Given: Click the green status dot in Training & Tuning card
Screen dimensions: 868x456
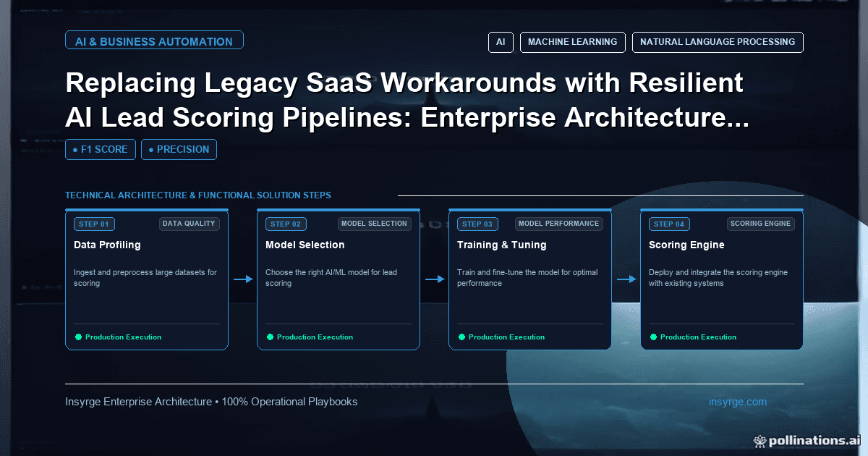Looking at the screenshot, I should tap(461, 337).
